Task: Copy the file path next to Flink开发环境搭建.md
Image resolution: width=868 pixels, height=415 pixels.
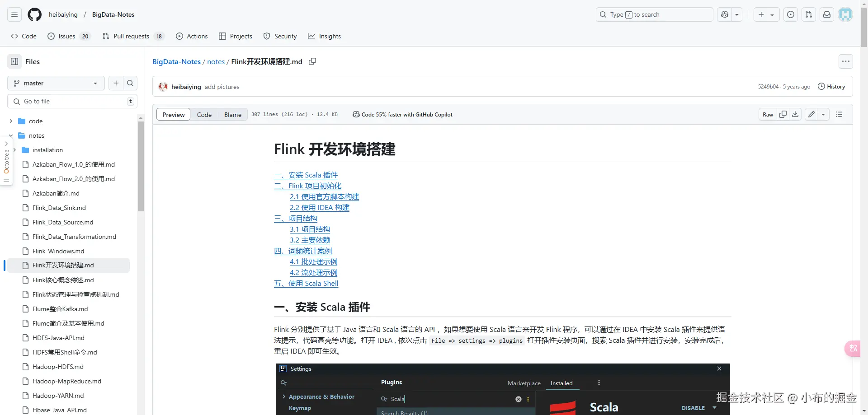Action: click(x=312, y=61)
